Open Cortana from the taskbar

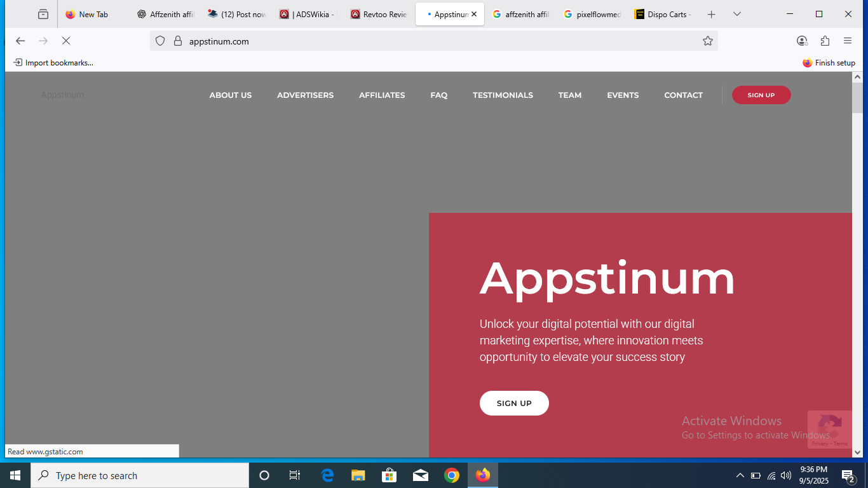[x=264, y=475]
